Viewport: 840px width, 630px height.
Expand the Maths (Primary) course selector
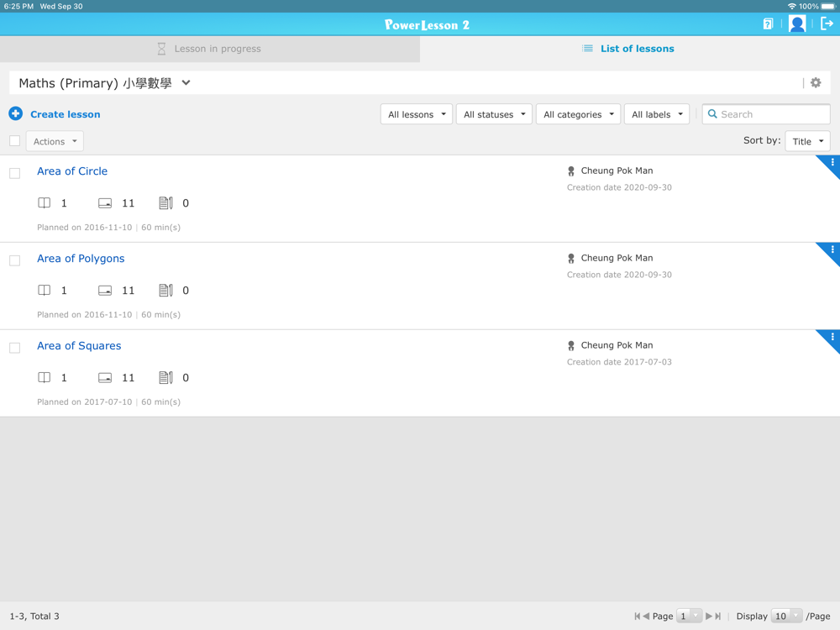click(104, 83)
